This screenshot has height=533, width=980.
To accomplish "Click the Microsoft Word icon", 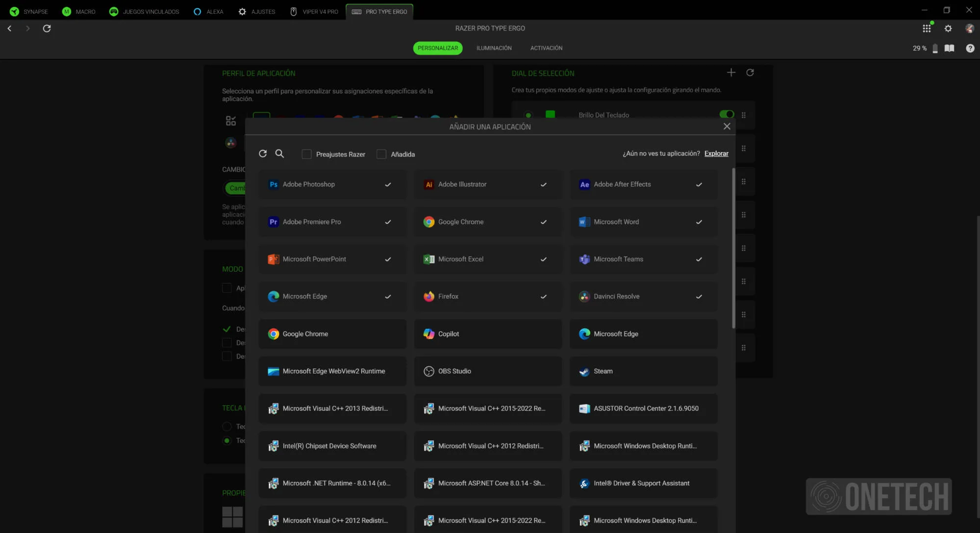I will tap(584, 222).
